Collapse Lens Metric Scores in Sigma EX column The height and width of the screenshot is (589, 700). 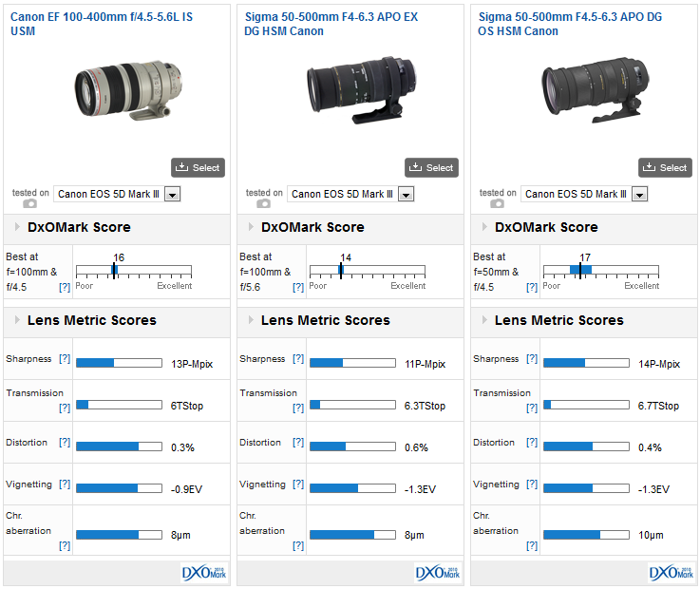(251, 320)
